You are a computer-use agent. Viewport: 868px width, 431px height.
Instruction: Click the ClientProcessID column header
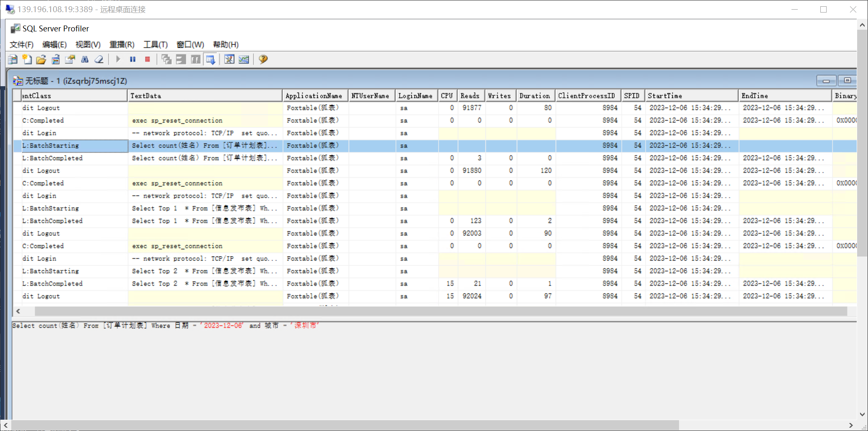[x=588, y=96]
